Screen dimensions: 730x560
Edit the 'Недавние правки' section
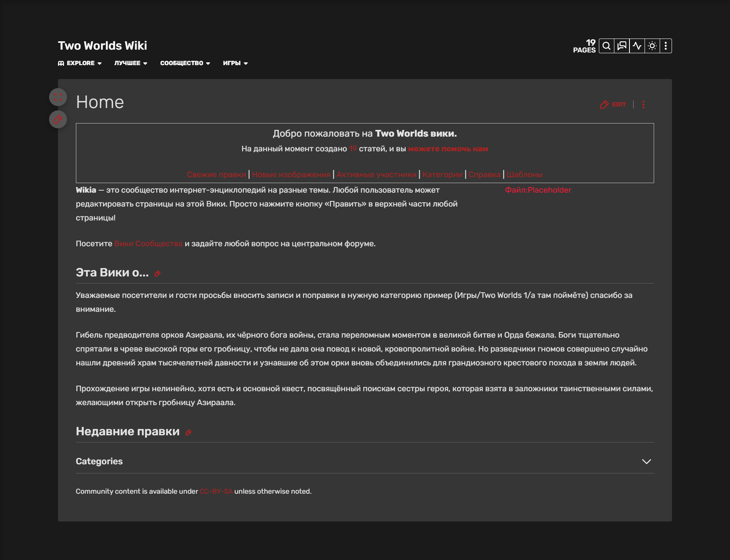click(188, 433)
